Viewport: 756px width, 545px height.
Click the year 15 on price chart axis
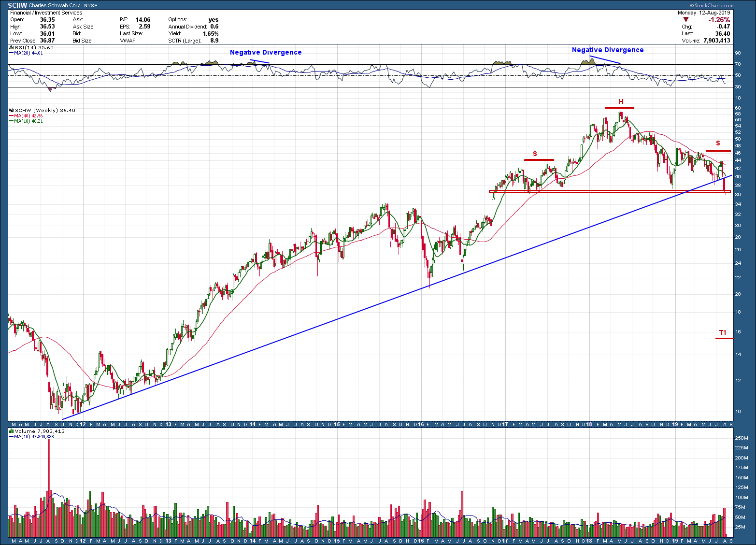pos(337,424)
